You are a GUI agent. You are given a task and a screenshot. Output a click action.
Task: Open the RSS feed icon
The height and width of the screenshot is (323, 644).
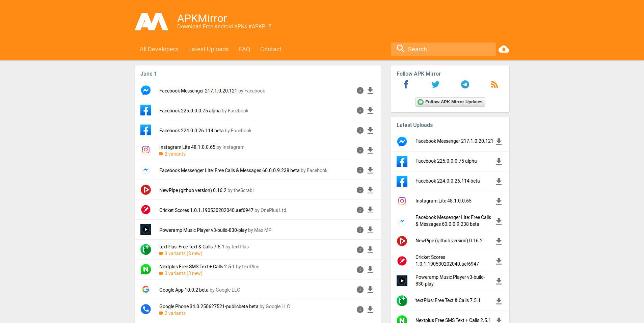(494, 84)
